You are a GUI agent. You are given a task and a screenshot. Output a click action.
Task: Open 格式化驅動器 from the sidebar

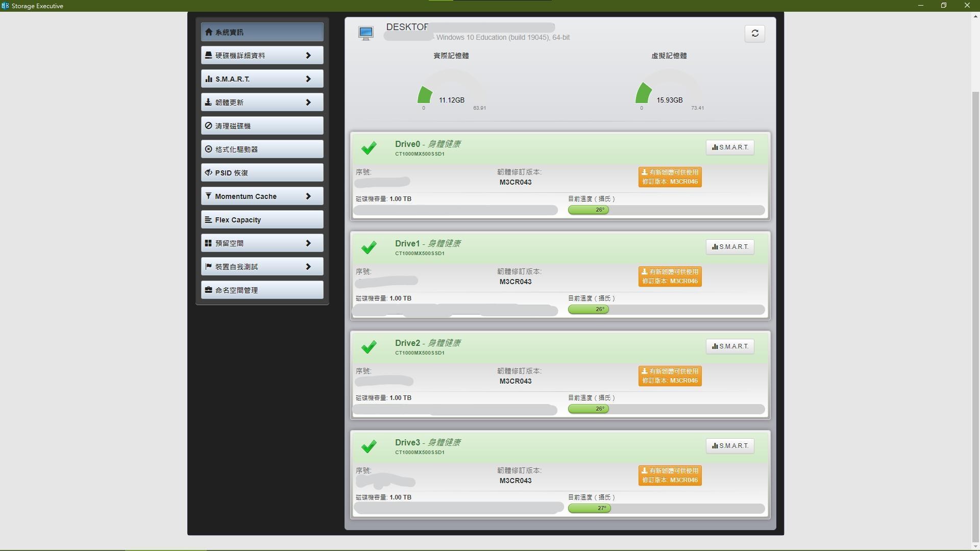pyautogui.click(x=262, y=149)
